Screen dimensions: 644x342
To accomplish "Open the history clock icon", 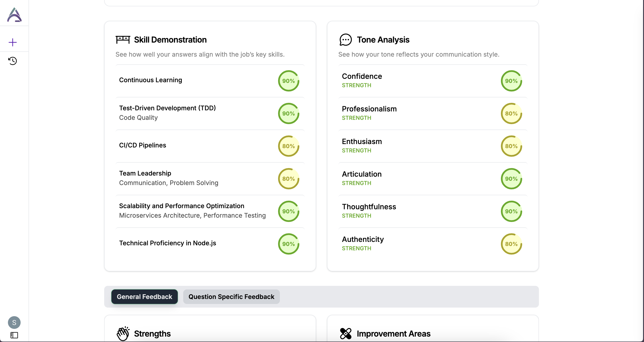I will [12, 61].
